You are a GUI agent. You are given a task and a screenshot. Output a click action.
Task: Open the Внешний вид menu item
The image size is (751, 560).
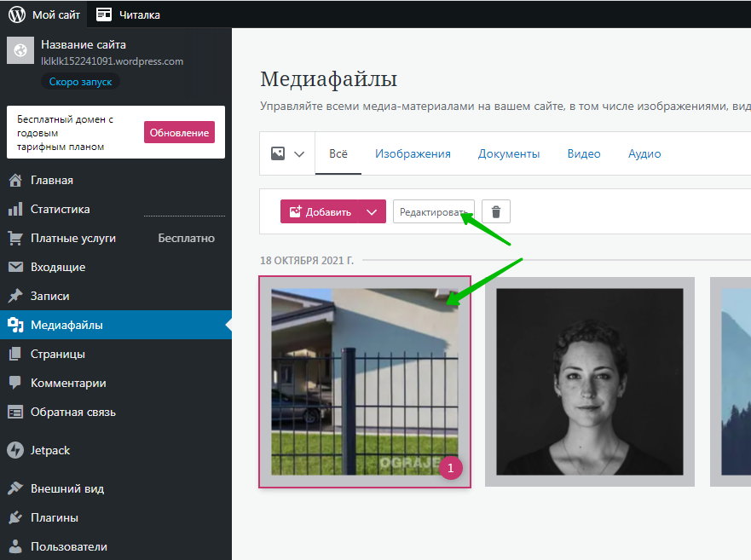pyautogui.click(x=116, y=488)
